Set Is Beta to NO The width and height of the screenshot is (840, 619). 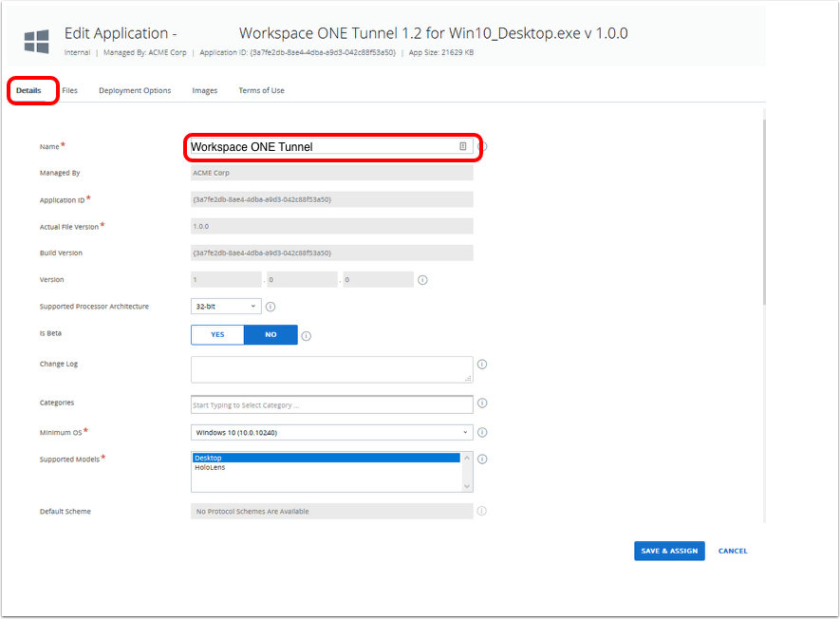pyautogui.click(x=271, y=335)
